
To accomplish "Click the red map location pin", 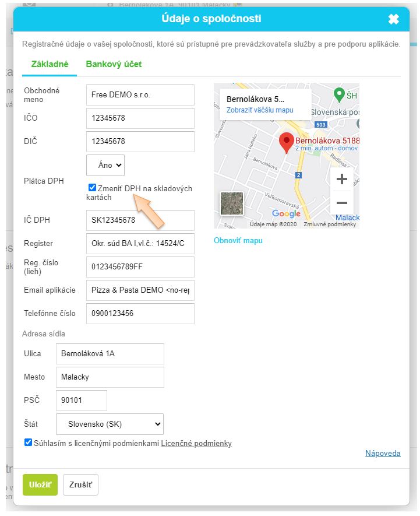I will (286, 142).
